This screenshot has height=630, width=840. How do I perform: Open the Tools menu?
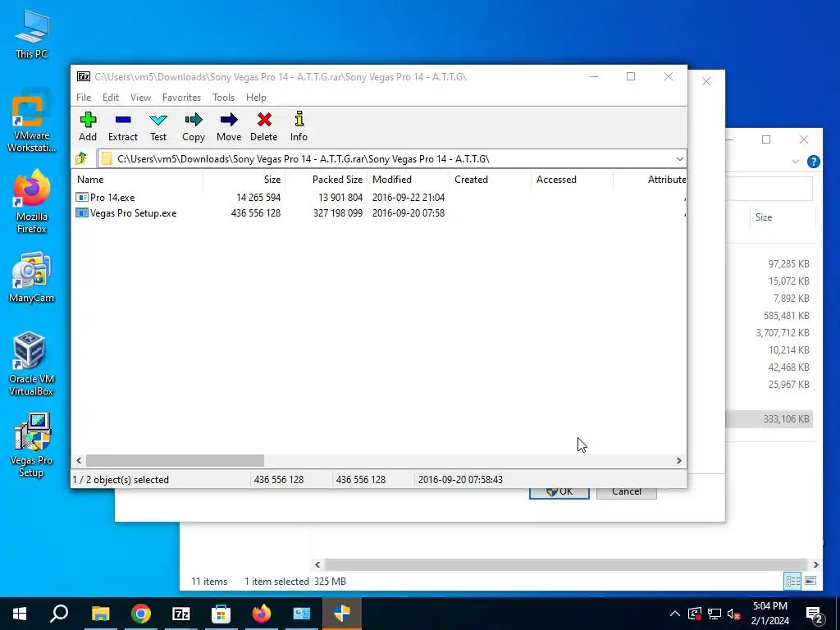point(223,98)
